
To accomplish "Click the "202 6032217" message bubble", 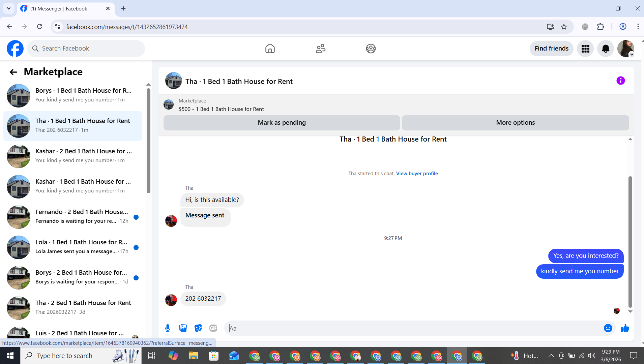I will 203,299.
